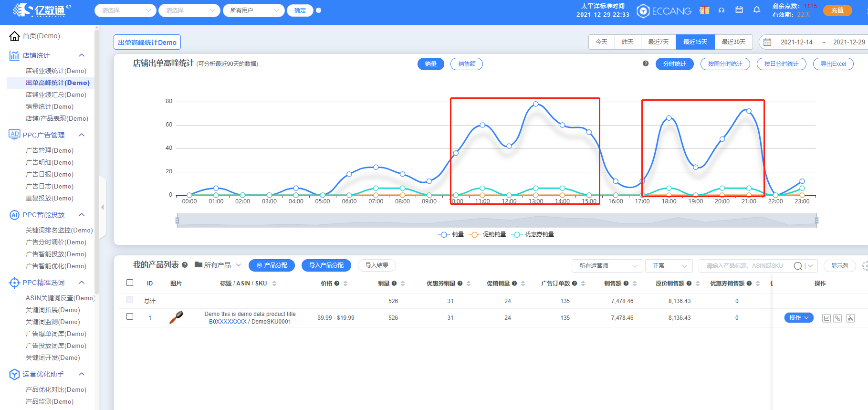868x410 pixels.
Task: Click the help icon beside 销售额 column header
Action: (x=626, y=284)
